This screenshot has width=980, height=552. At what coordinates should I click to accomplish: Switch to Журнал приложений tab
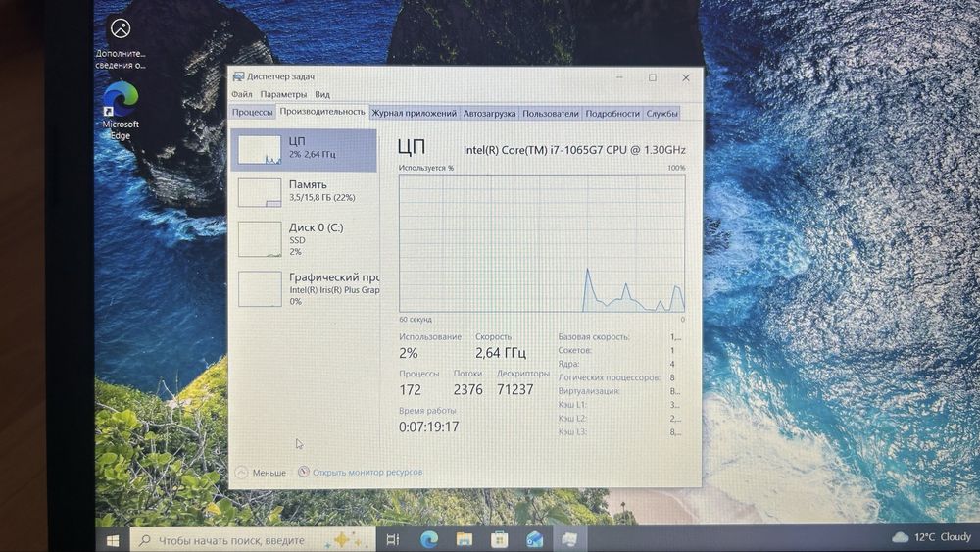414,113
